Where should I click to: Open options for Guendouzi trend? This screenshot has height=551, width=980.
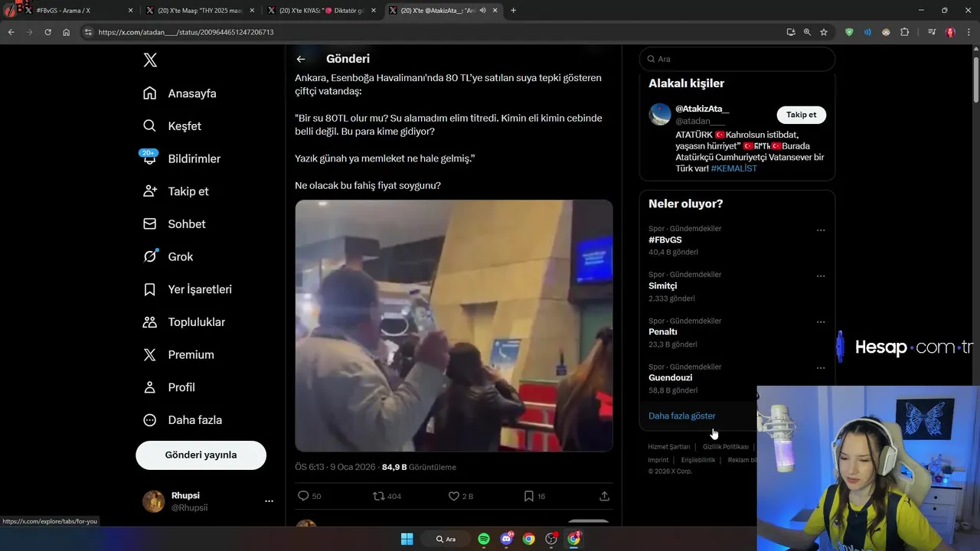[821, 368]
